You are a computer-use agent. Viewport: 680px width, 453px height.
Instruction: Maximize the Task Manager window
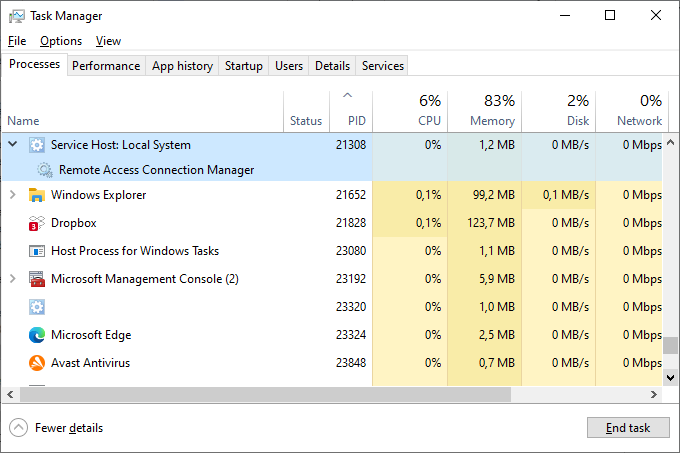pos(610,16)
